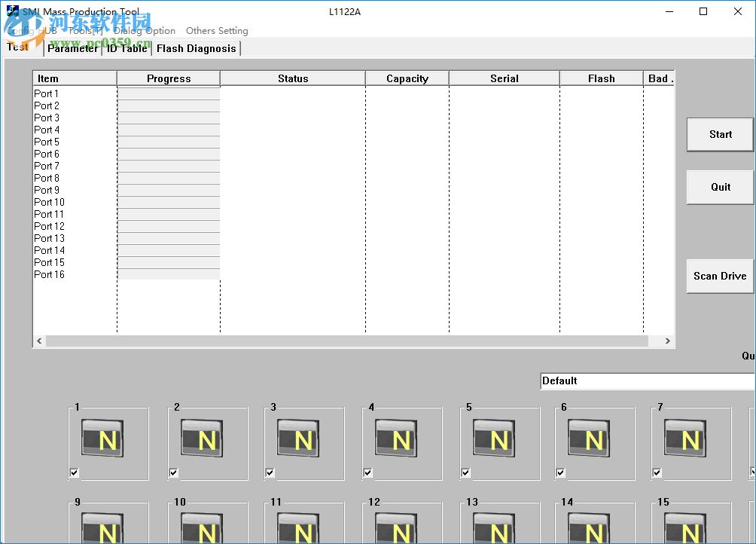756x544 pixels.
Task: Click the Port 16 progress bar
Action: 169,274
